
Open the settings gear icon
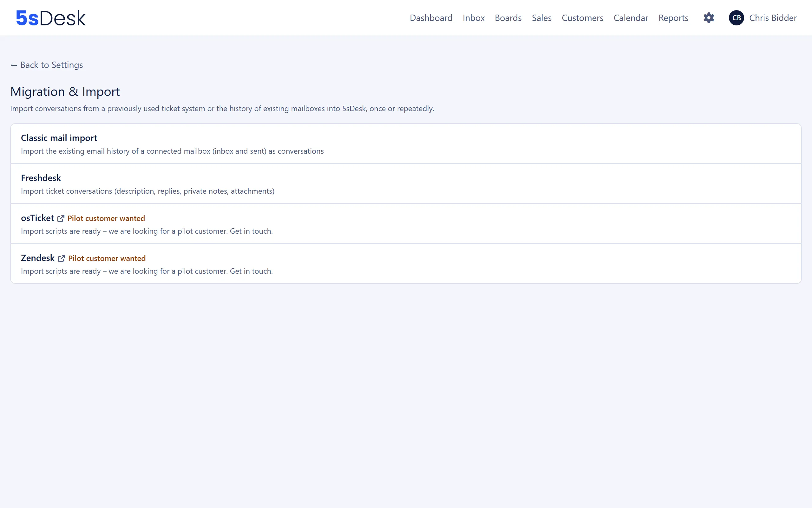coord(709,18)
